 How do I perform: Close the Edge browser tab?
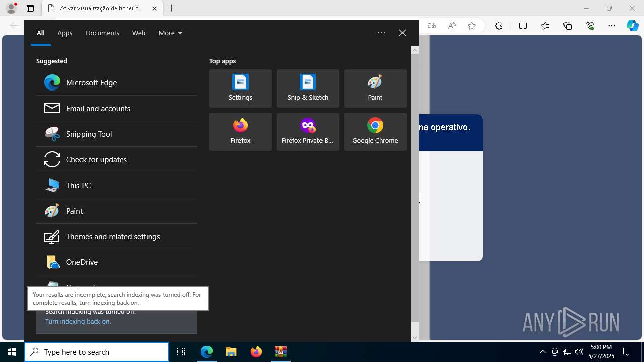(154, 8)
